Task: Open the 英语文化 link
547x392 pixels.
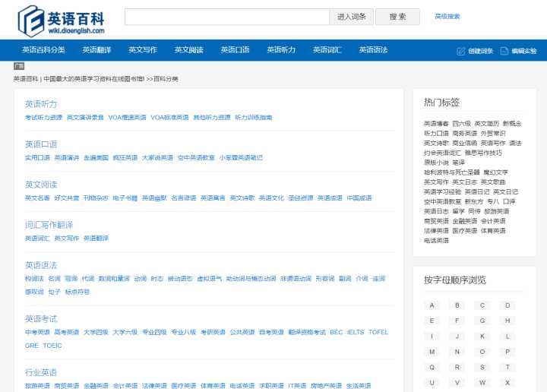Action: tap(271, 198)
